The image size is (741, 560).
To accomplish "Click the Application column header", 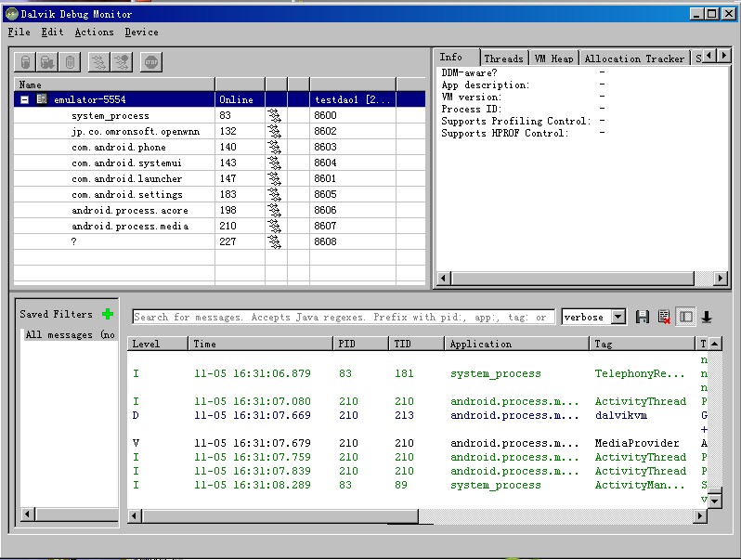I will [517, 344].
